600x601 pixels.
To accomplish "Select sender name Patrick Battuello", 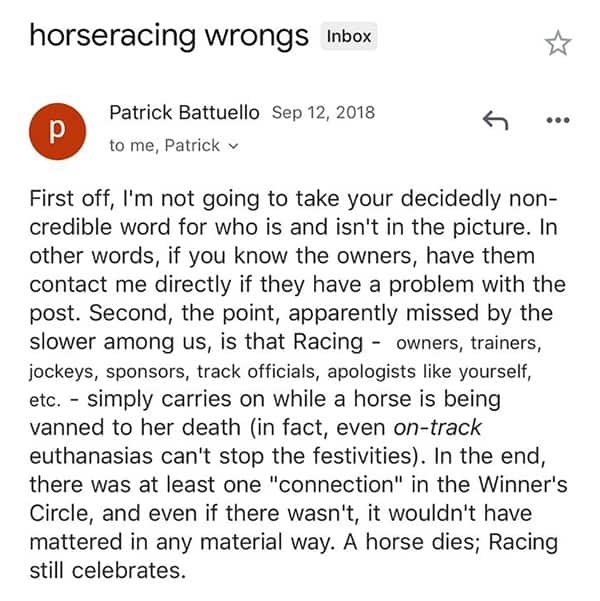I will tap(186, 112).
